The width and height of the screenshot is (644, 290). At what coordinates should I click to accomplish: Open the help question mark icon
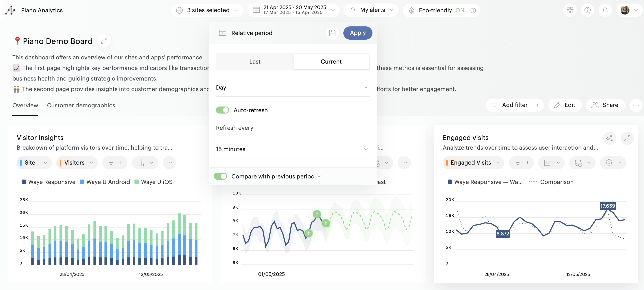pos(587,10)
